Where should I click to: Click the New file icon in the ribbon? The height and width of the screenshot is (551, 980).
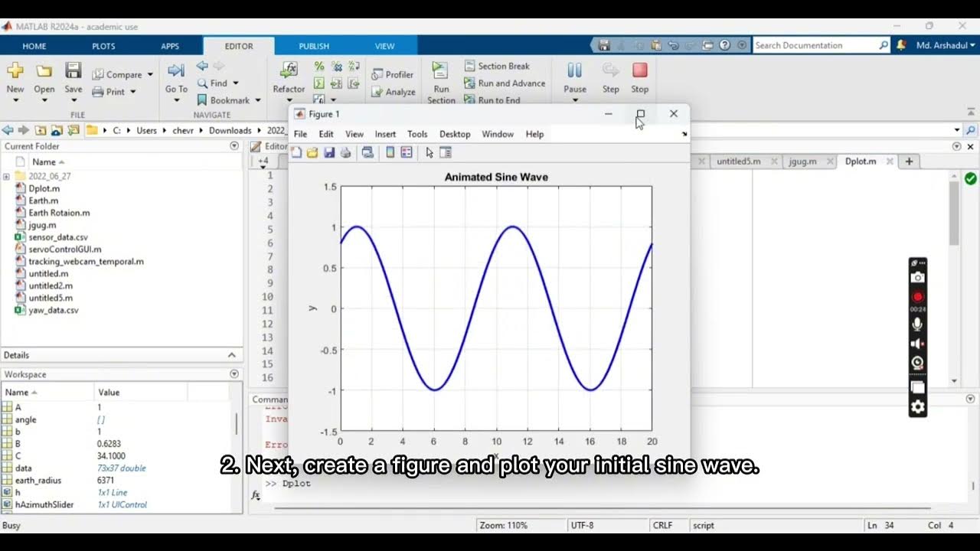pos(15,71)
